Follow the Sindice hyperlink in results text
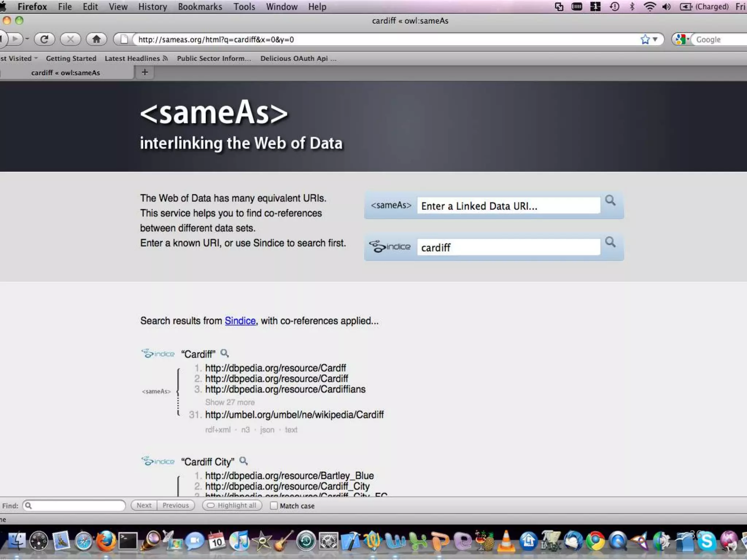 tap(240, 321)
